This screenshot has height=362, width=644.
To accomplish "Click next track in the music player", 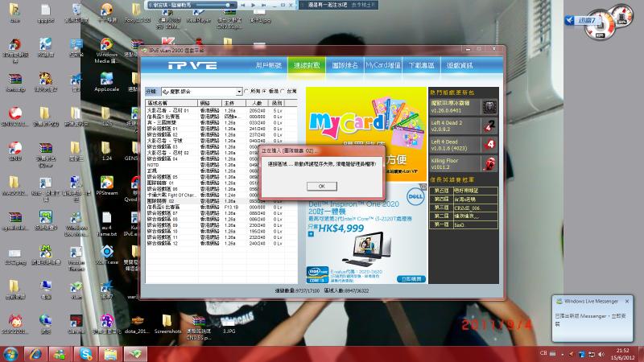I will click(263, 5).
